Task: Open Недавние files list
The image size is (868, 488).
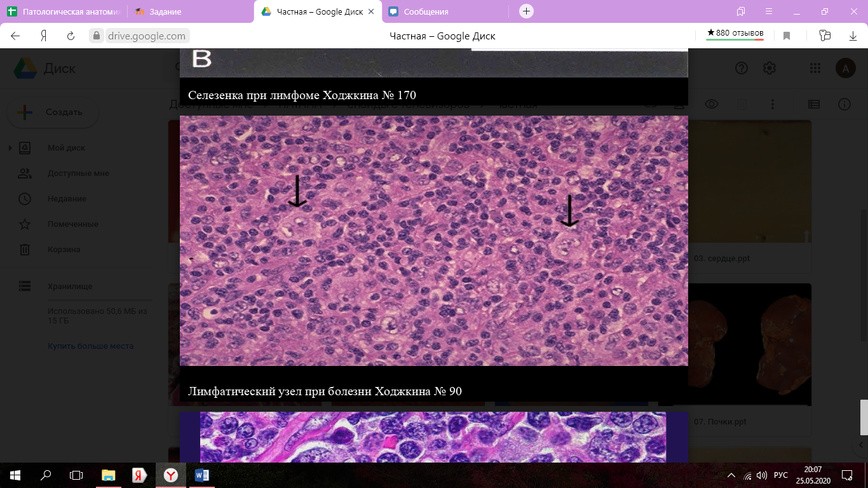Action: coord(67,199)
